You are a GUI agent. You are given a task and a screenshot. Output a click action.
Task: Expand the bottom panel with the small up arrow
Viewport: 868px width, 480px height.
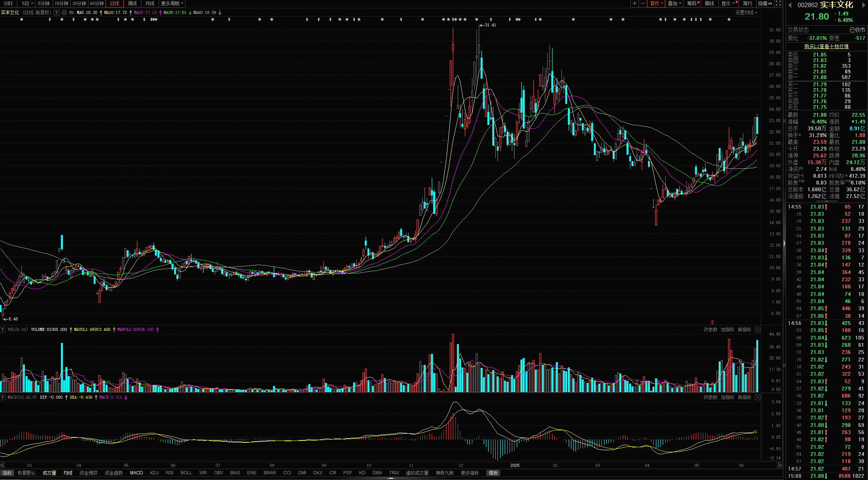coord(391,478)
